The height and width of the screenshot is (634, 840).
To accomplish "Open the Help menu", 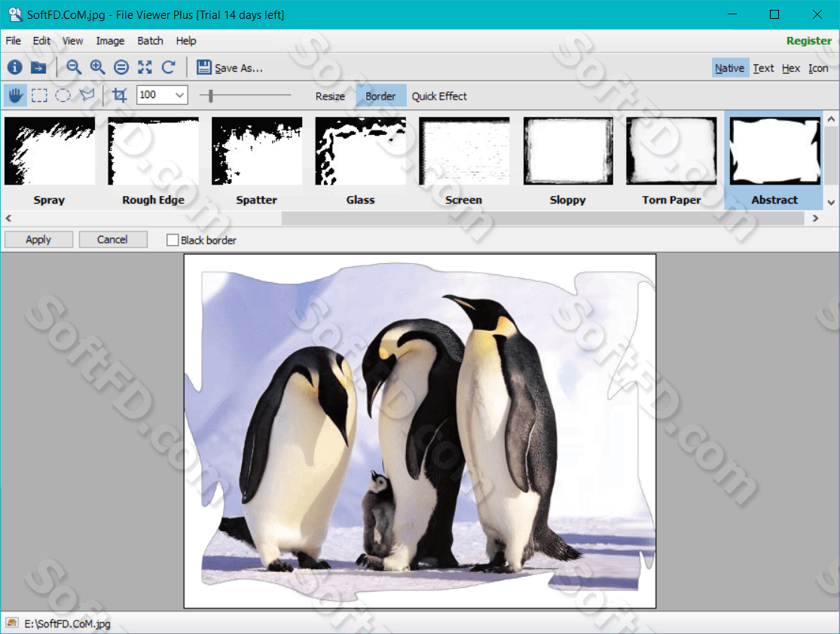I will pos(186,41).
